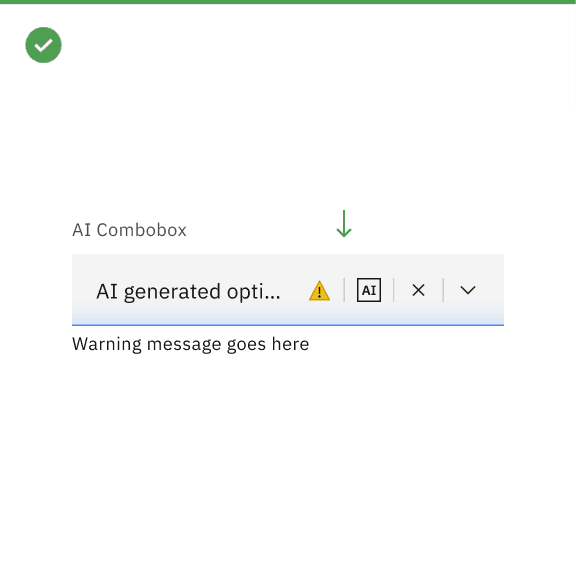
Task: Click the 'AI generated opti...' input text
Action: tap(188, 292)
